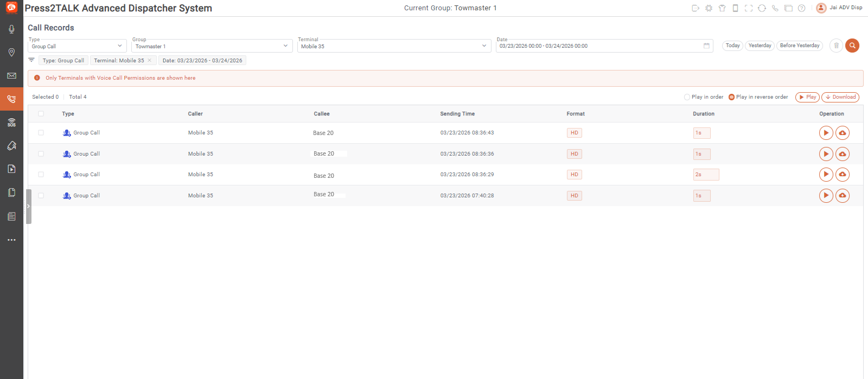868x379 pixels.
Task: Click the Today quick date button
Action: (x=732, y=46)
